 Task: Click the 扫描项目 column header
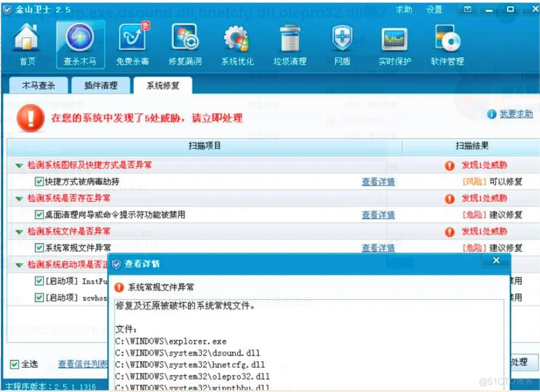click(x=204, y=146)
